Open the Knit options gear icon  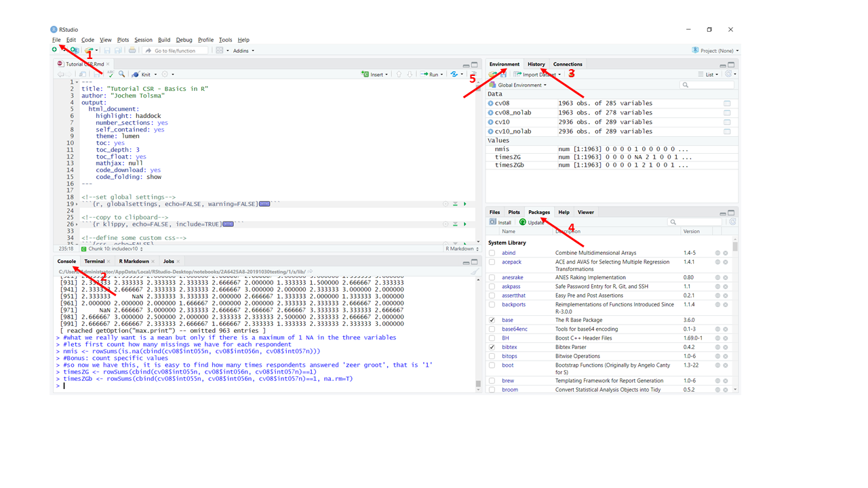(x=165, y=75)
